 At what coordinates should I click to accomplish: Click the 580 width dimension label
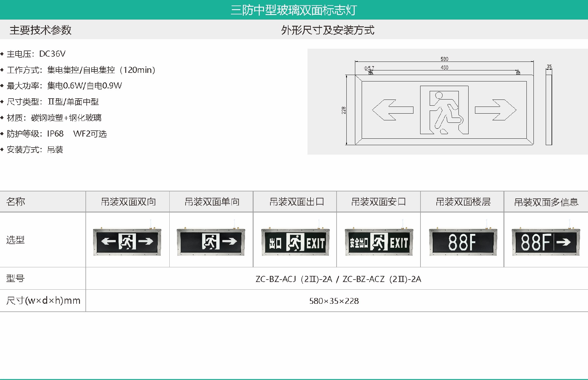(445, 59)
